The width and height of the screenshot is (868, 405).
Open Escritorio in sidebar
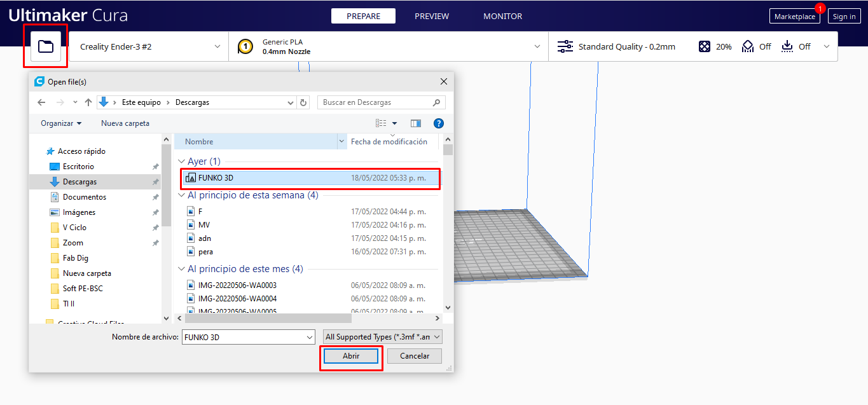pos(78,167)
